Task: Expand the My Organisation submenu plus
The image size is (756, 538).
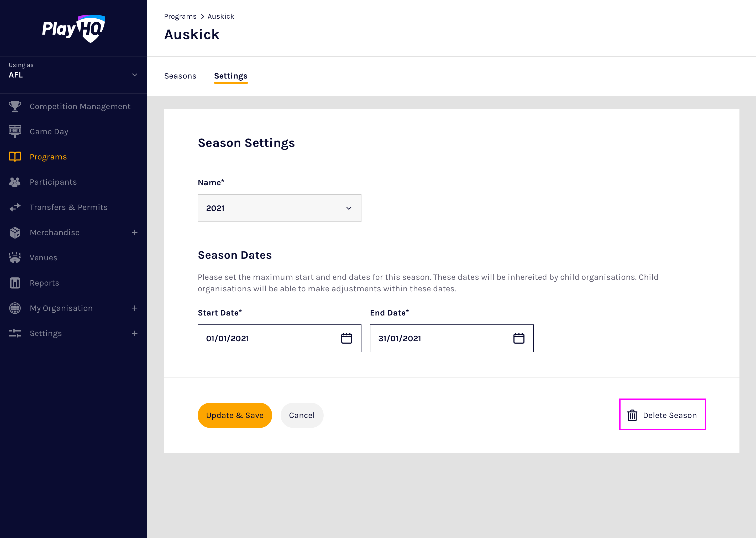Action: (134, 308)
